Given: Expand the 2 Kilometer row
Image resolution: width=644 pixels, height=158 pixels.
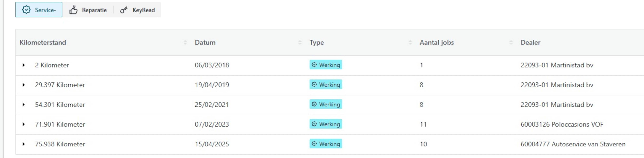Looking at the screenshot, I should tap(23, 65).
